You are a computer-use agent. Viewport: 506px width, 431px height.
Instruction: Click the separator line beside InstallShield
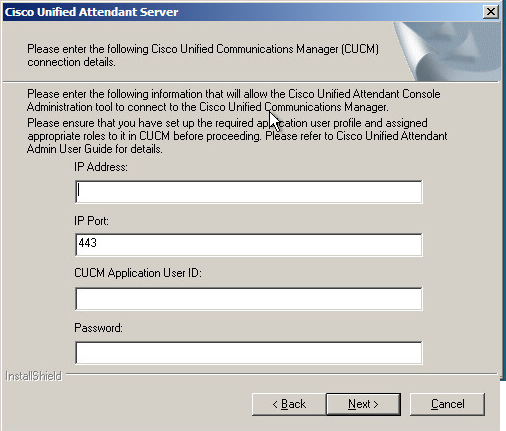click(282, 375)
